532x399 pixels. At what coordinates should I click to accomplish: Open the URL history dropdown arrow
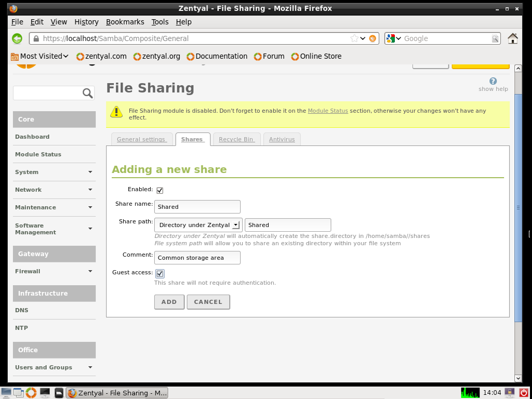pyautogui.click(x=363, y=38)
